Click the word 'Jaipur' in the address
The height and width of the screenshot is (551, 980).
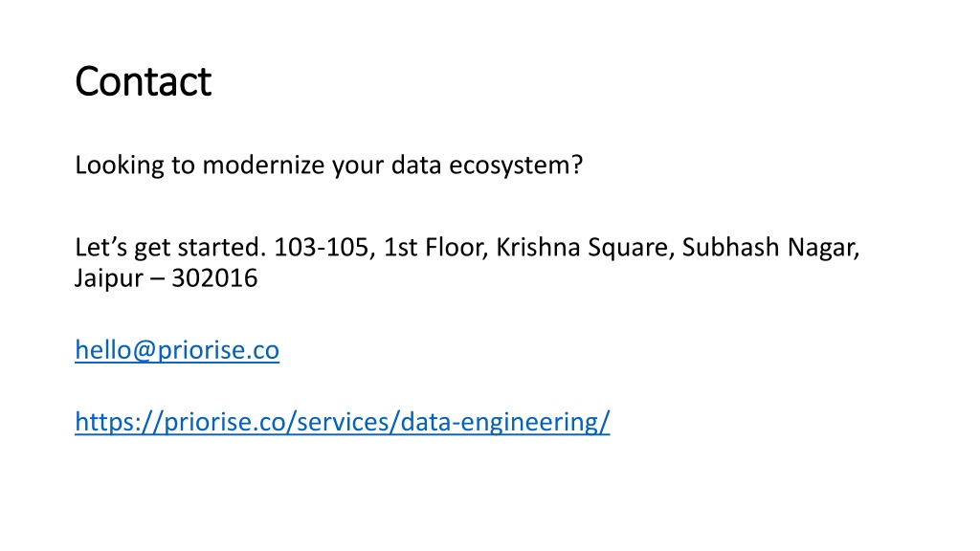[109, 278]
